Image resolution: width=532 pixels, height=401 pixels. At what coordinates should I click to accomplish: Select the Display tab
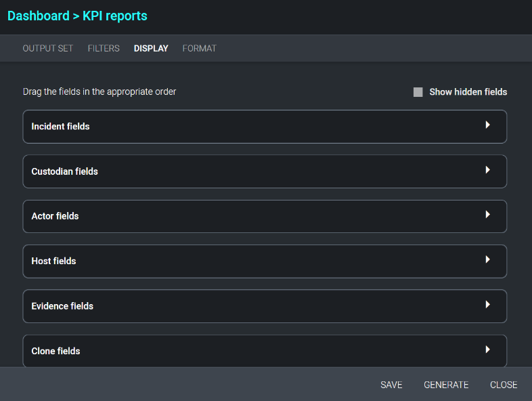point(151,49)
